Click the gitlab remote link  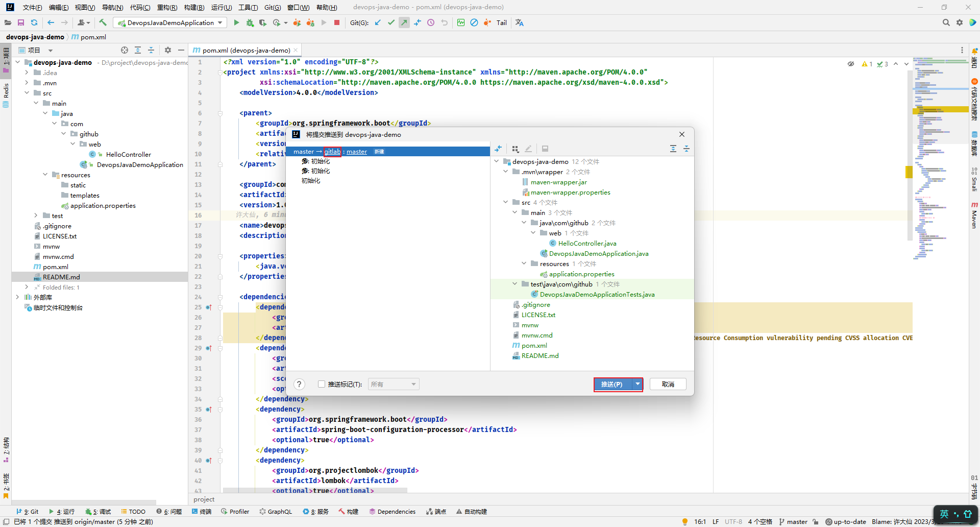point(332,152)
